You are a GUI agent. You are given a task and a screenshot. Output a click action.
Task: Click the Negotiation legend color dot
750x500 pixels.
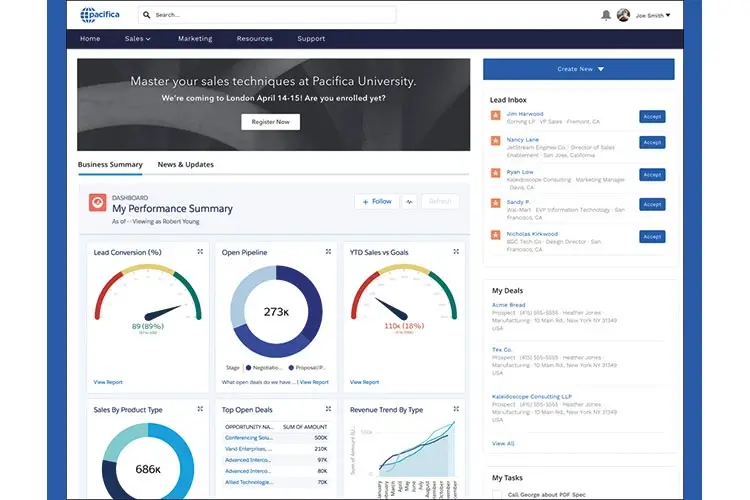(248, 368)
